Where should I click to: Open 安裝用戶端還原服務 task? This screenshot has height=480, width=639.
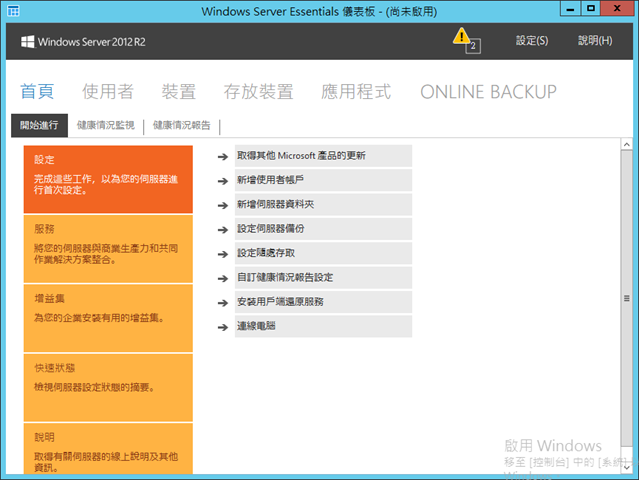coord(323,302)
